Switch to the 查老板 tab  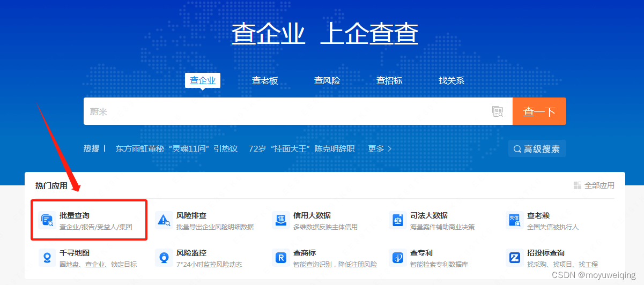(265, 80)
